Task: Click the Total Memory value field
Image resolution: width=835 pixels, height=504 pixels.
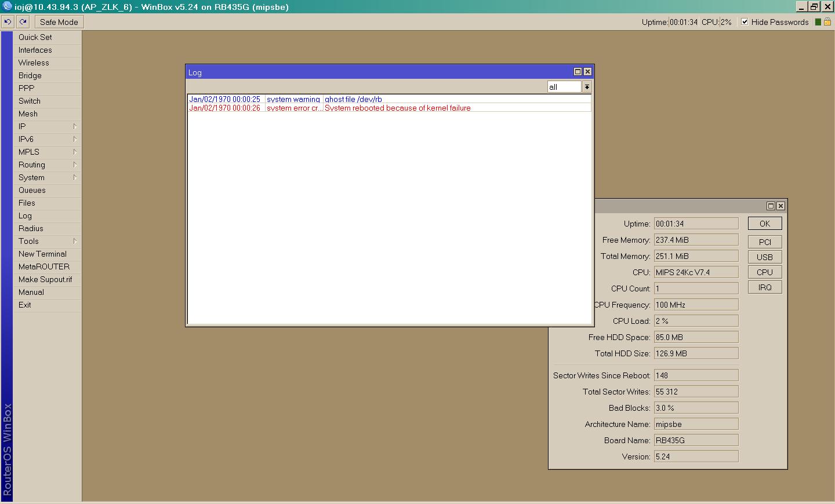Action: 696,256
